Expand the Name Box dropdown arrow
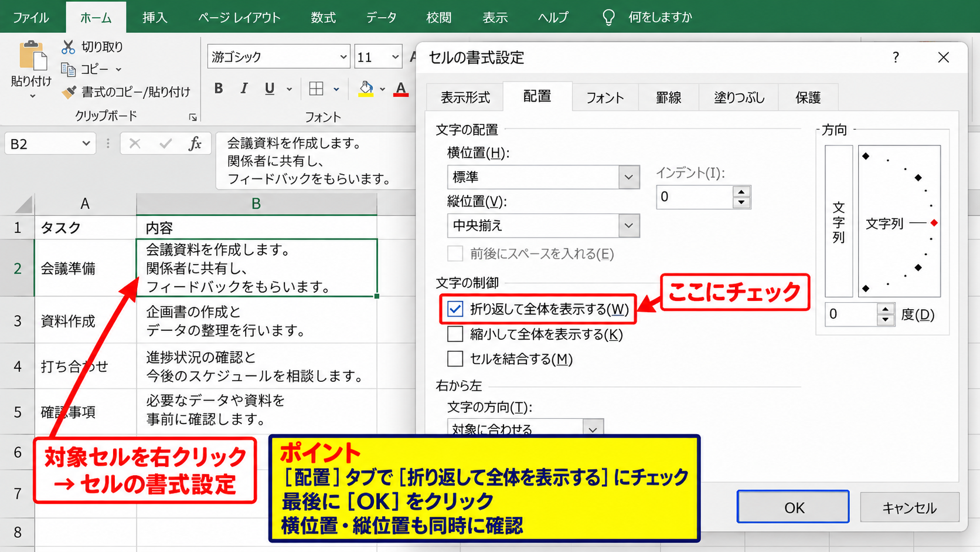This screenshot has height=552, width=980. [x=86, y=144]
